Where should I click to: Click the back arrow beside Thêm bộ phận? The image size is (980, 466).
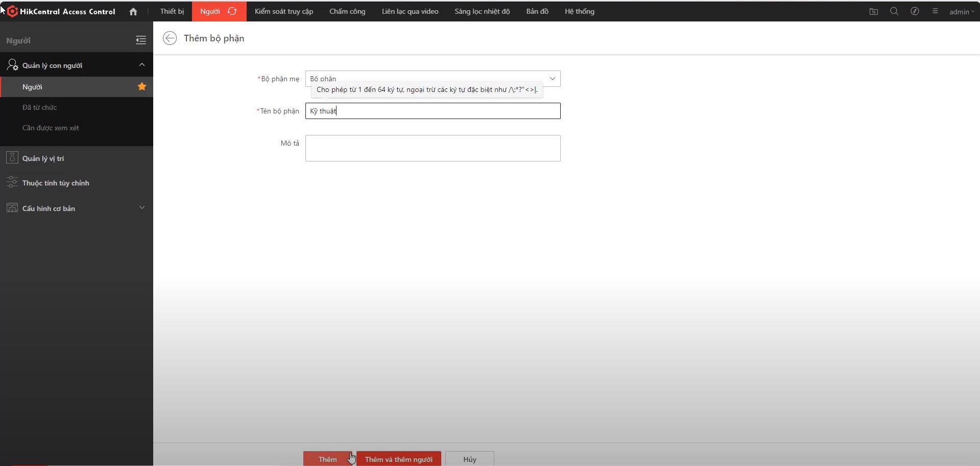(170, 38)
